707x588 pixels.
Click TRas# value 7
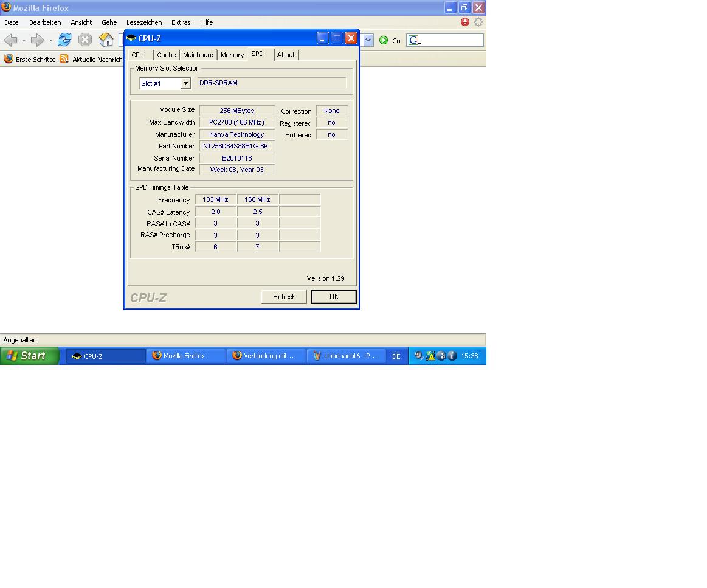[258, 247]
